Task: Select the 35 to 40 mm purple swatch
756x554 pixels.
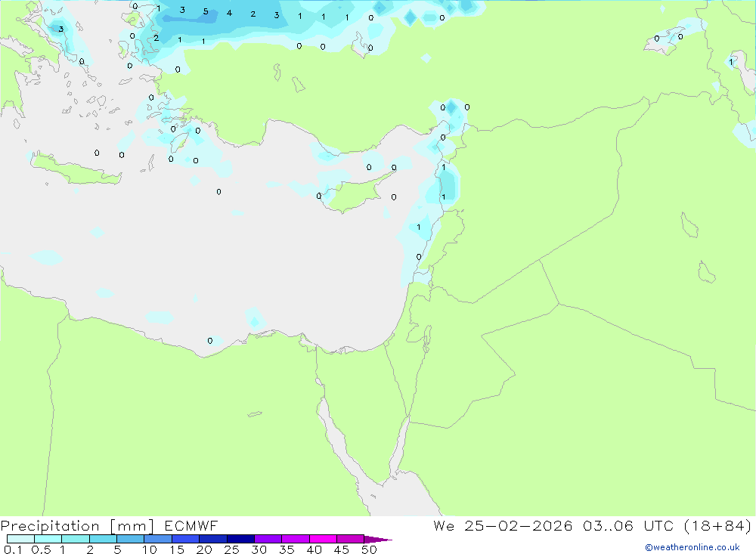Action: click(x=296, y=539)
